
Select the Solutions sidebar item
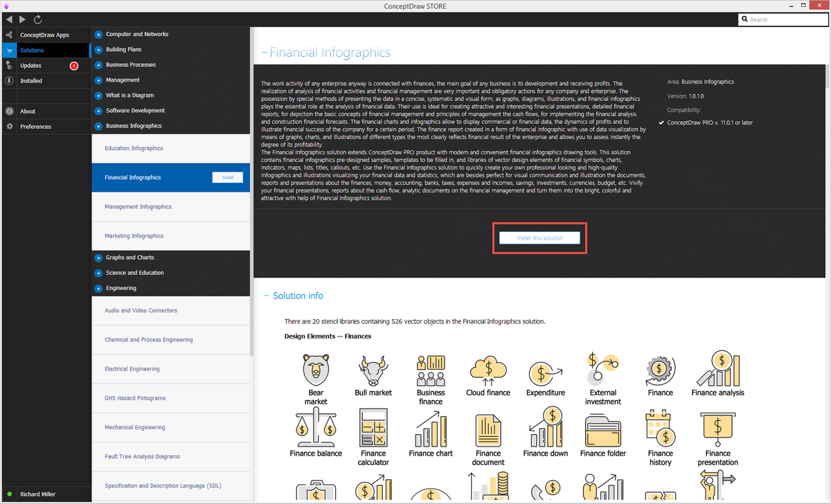pyautogui.click(x=45, y=50)
